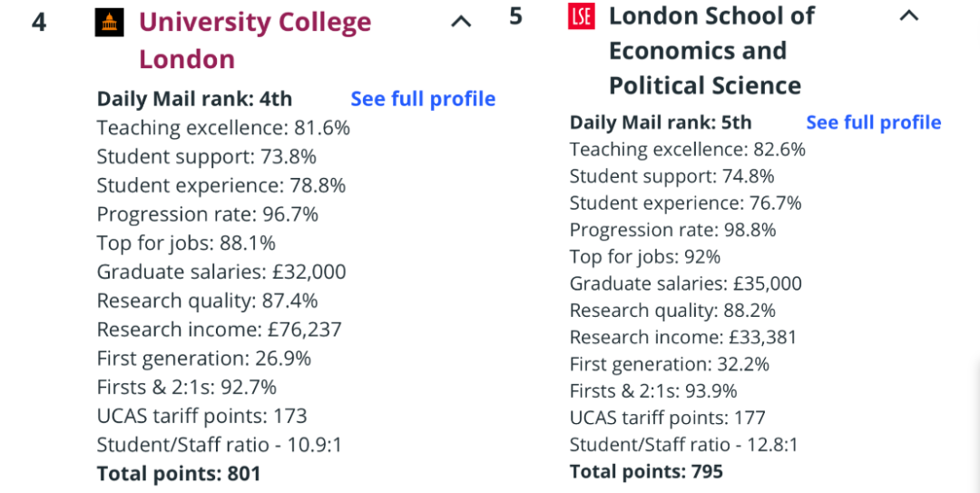Click the University College London logo icon
The height and width of the screenshot is (493, 980).
(x=110, y=22)
